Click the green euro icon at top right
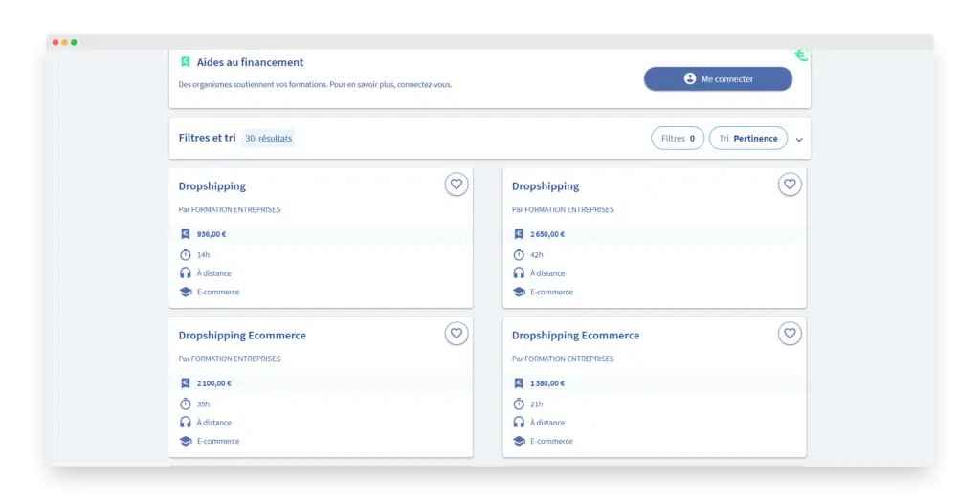The image size is (980, 501). 801,55
